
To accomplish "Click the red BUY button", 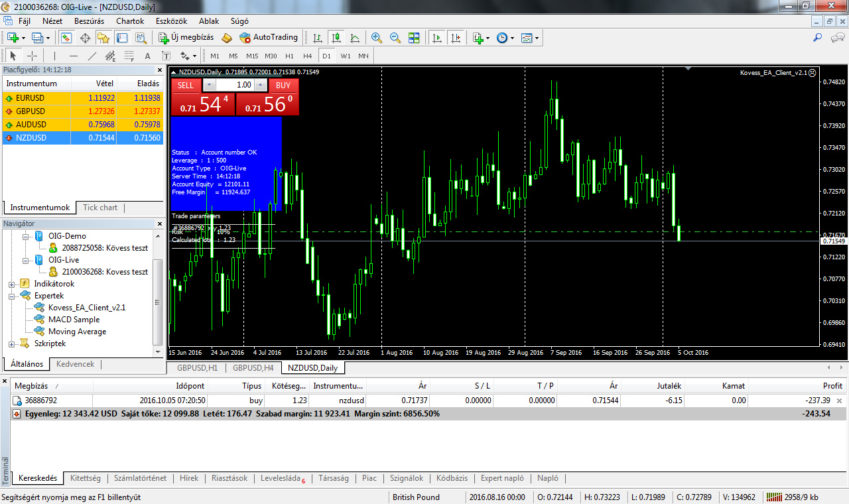I will coord(283,85).
